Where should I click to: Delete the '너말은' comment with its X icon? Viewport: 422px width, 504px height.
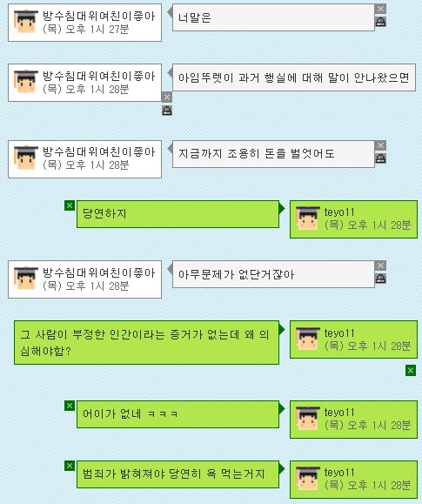380,9
